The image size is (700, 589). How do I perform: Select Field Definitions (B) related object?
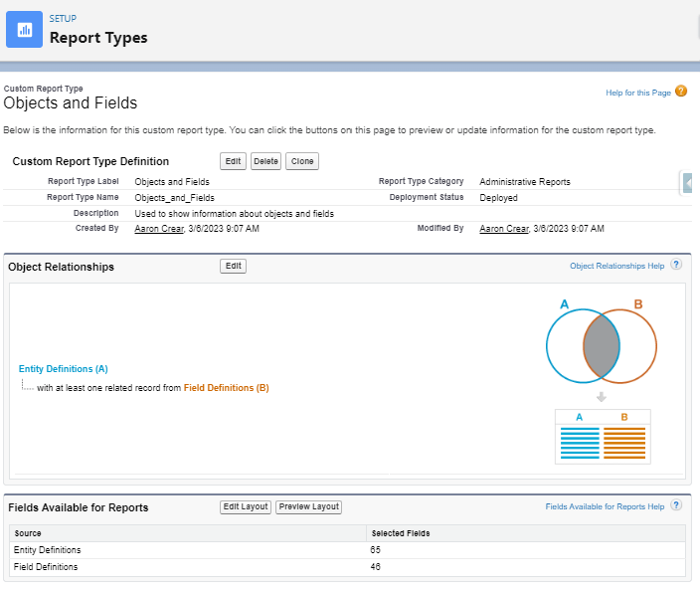226,388
